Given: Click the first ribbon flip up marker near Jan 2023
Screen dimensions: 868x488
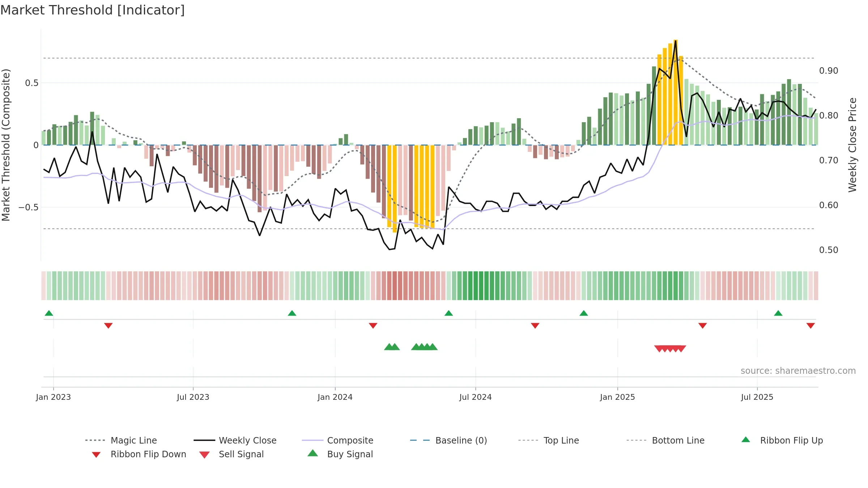Looking at the screenshot, I should [49, 313].
